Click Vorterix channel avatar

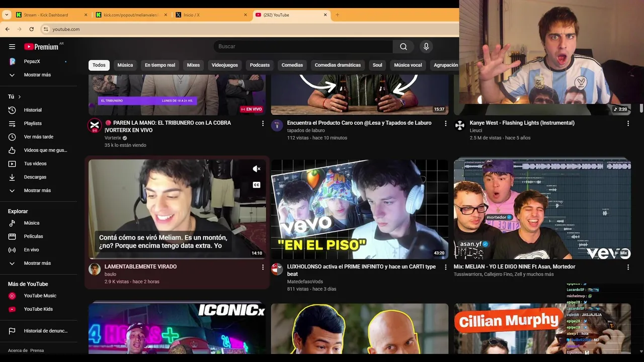[95, 125]
